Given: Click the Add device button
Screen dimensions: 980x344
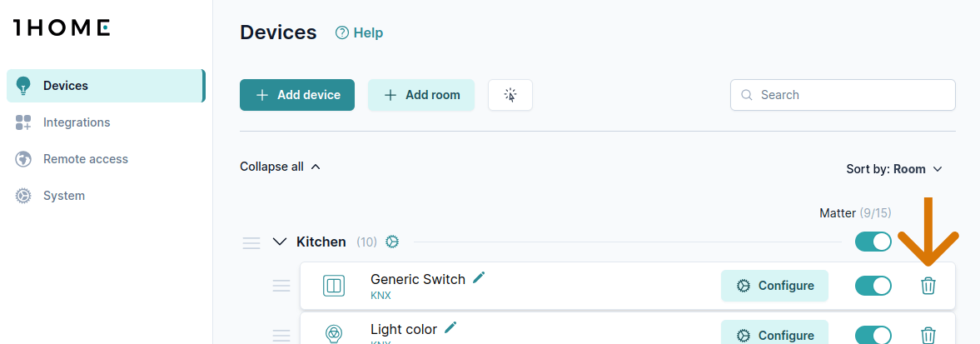Looking at the screenshot, I should click(297, 95).
